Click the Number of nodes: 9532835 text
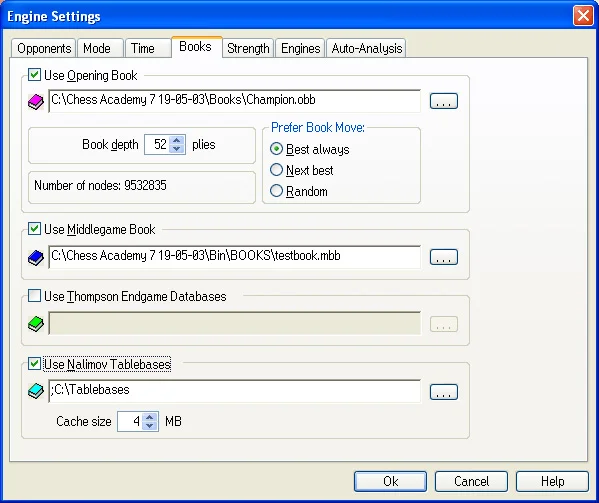Image resolution: width=599 pixels, height=503 pixels. tap(100, 186)
